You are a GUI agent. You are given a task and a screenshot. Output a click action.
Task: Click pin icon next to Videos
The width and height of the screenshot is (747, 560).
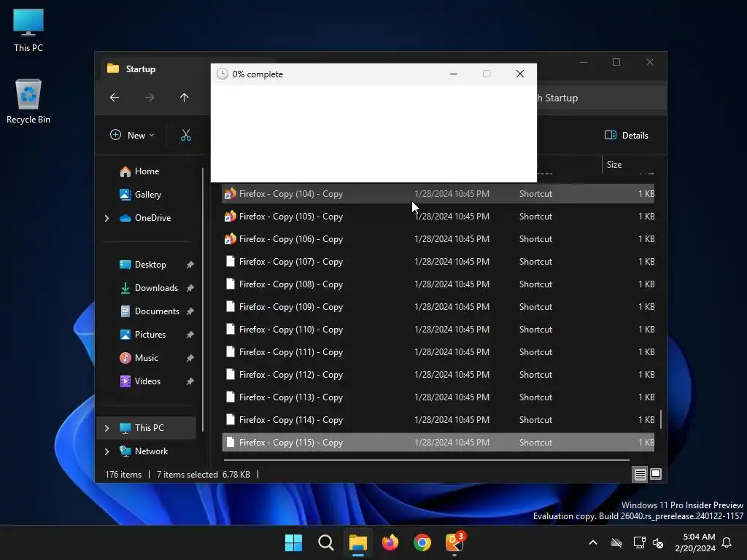click(x=190, y=381)
